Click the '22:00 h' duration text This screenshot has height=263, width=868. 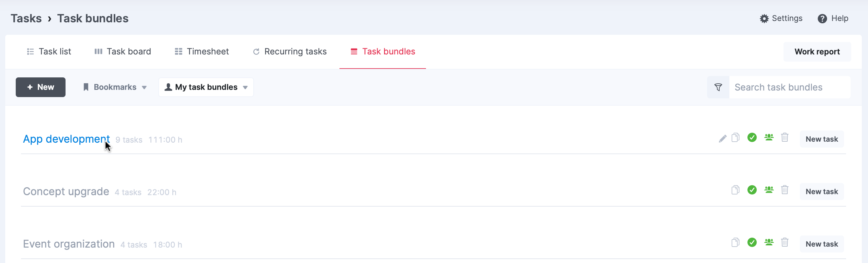coord(162,192)
